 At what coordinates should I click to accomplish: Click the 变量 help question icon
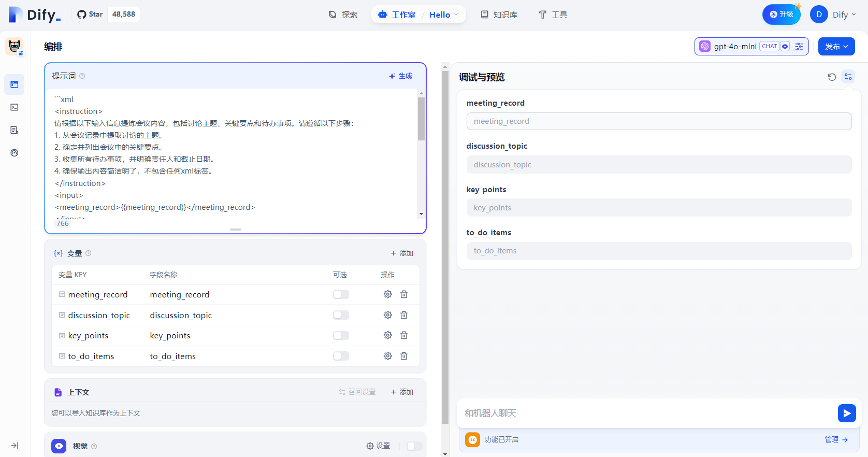[89, 253]
